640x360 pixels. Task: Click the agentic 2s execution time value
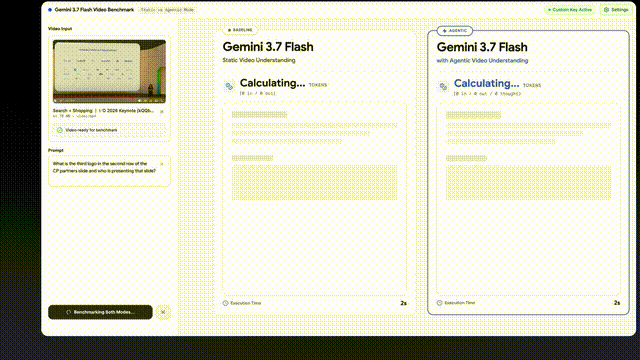pyautogui.click(x=617, y=303)
